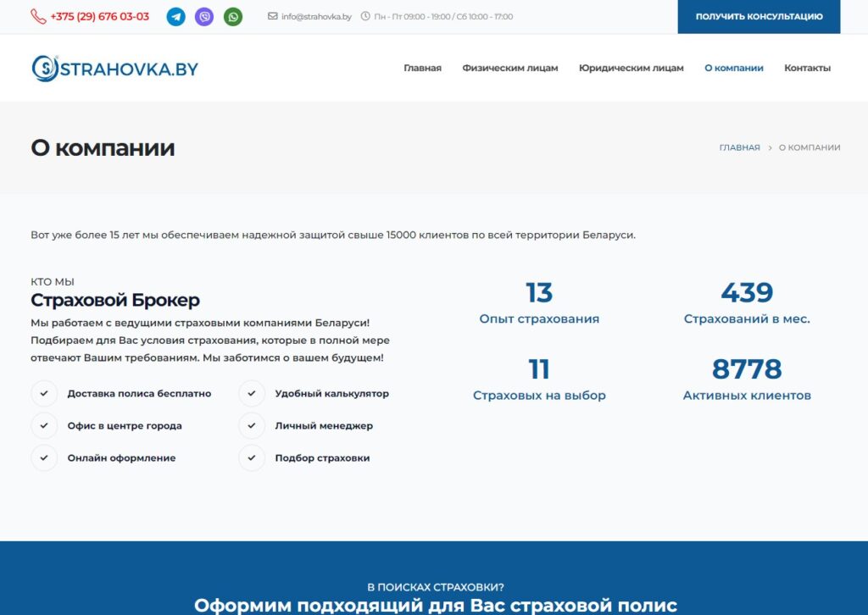868x615 pixels.
Task: Click the number 11 counter
Action: pos(539,368)
